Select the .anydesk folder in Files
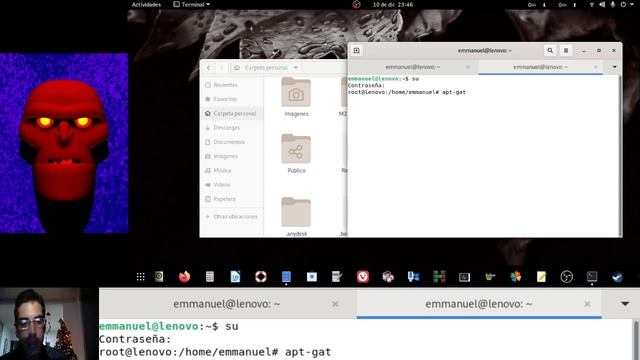The image size is (640, 360). tap(296, 217)
